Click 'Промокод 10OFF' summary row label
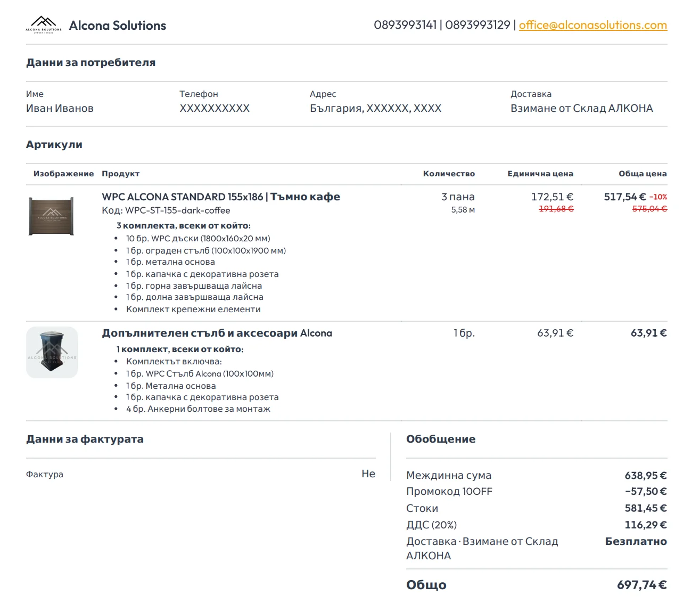 (x=449, y=491)
